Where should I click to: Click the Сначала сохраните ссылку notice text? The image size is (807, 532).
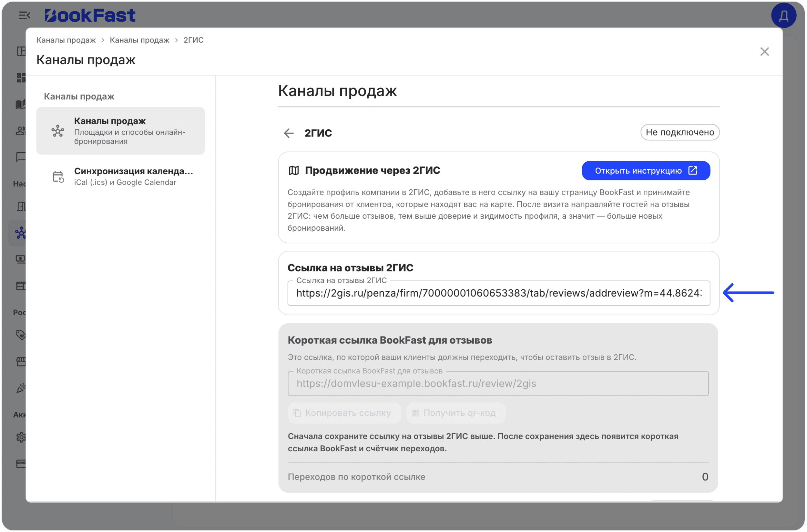click(483, 442)
